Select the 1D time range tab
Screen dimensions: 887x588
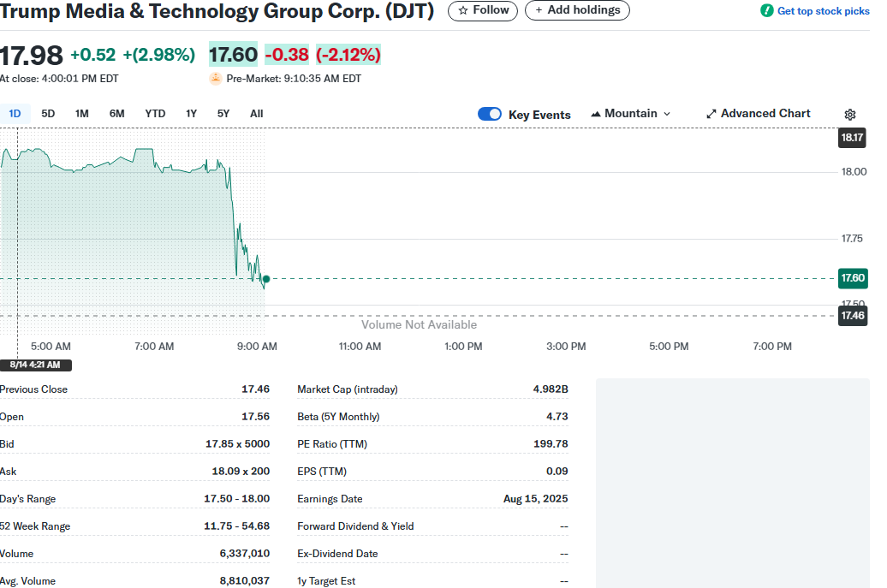point(15,114)
